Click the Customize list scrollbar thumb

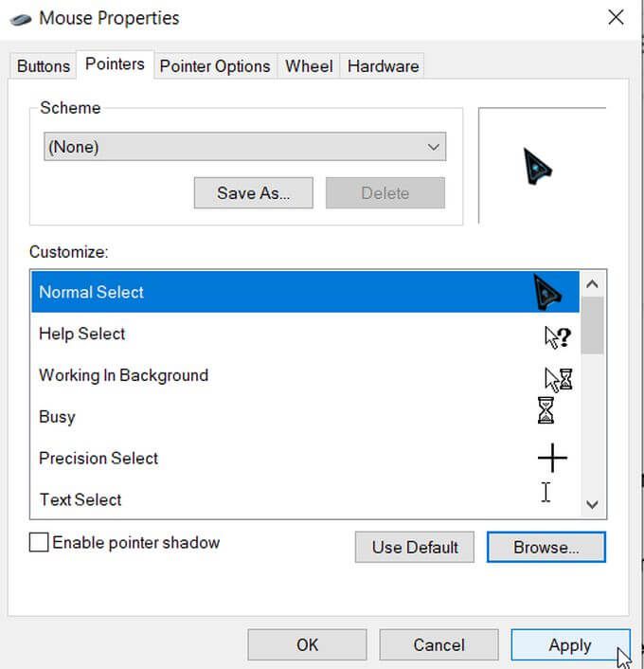[592, 325]
